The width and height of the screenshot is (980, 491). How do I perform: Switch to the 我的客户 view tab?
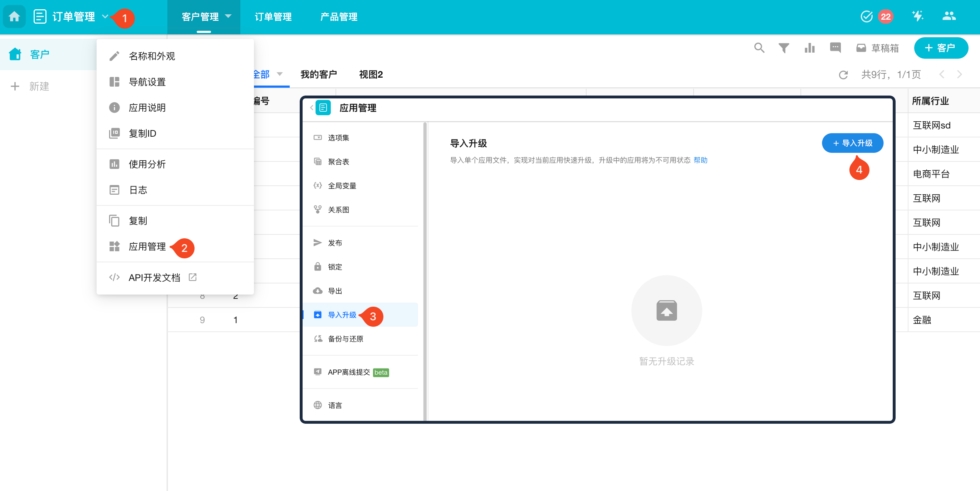point(318,74)
